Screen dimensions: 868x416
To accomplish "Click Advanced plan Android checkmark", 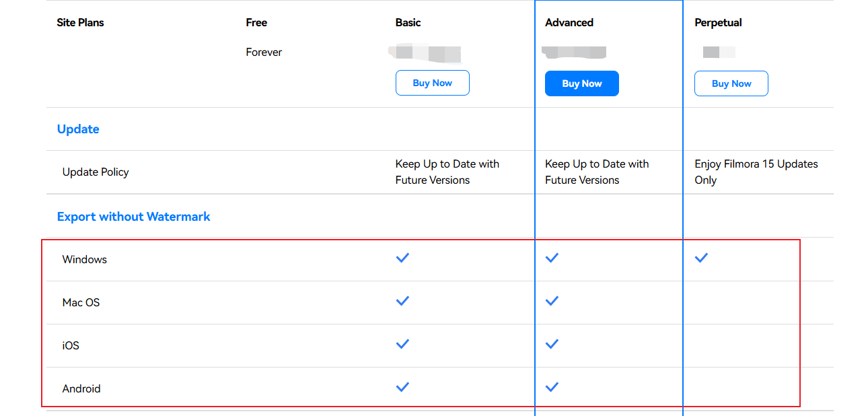I will coord(552,387).
